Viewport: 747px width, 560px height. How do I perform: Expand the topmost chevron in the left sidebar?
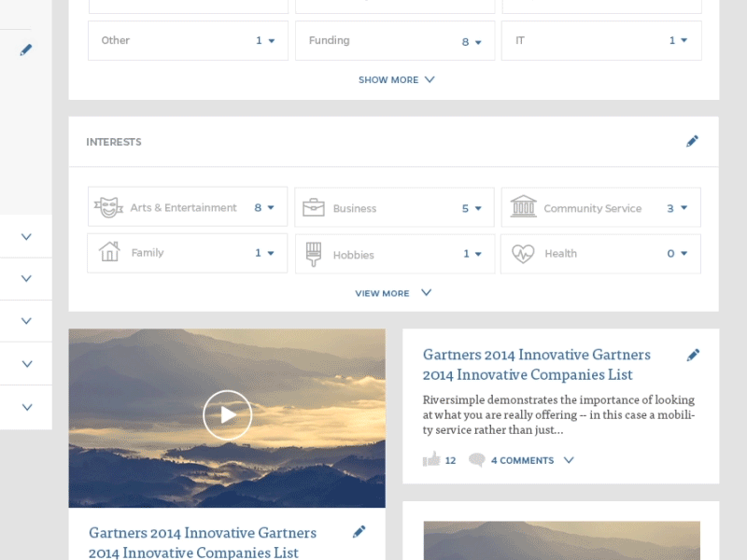pyautogui.click(x=25, y=236)
